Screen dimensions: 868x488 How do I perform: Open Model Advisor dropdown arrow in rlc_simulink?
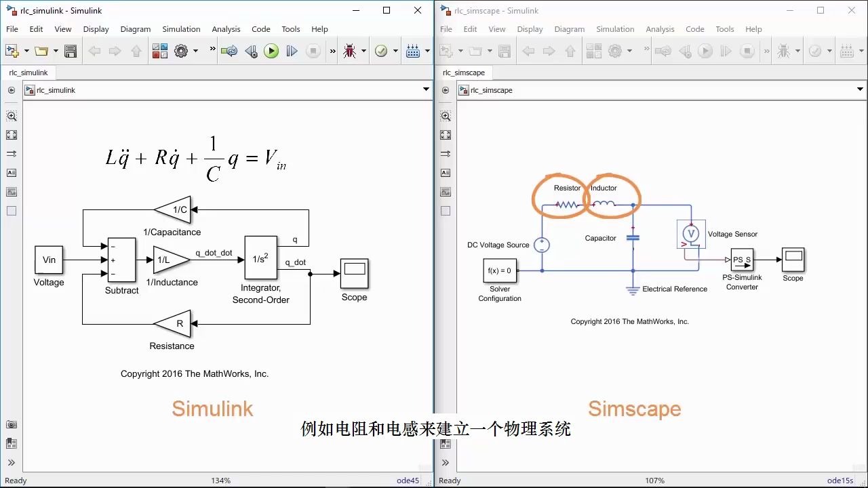(x=395, y=51)
